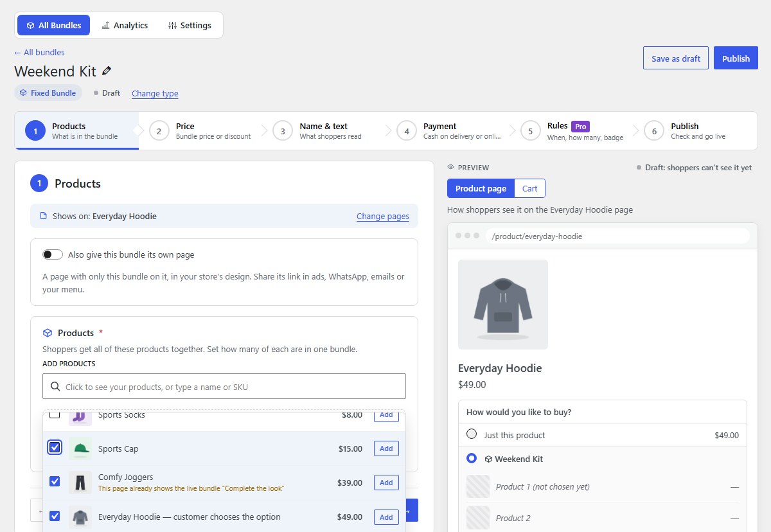Go back via All bundles link

point(40,52)
